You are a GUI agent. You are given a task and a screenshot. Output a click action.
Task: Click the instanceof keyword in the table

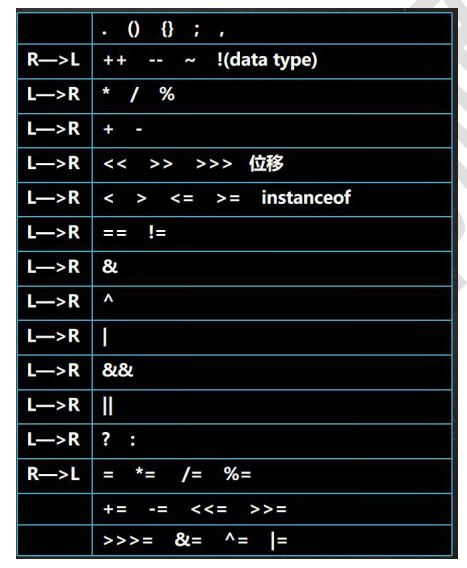tap(306, 198)
